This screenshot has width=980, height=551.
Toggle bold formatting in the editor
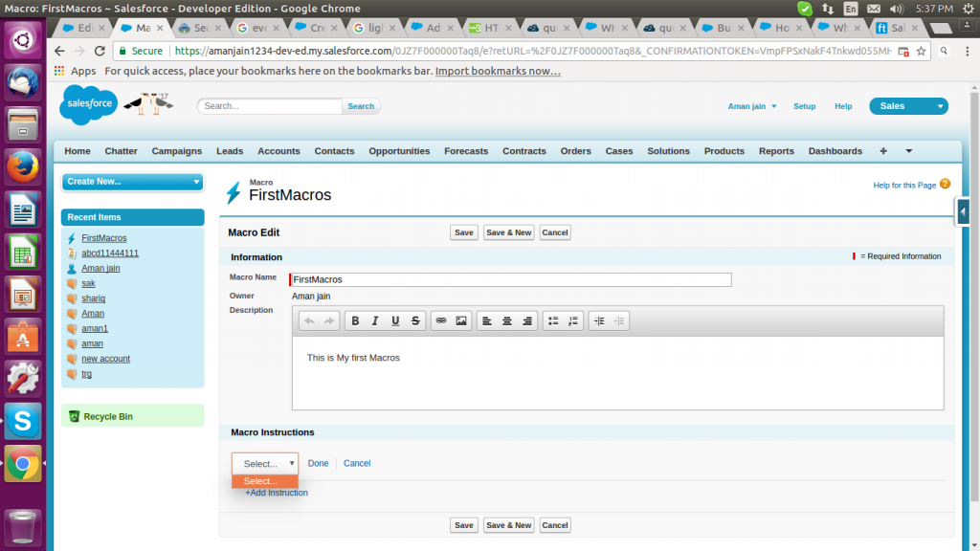tap(355, 320)
